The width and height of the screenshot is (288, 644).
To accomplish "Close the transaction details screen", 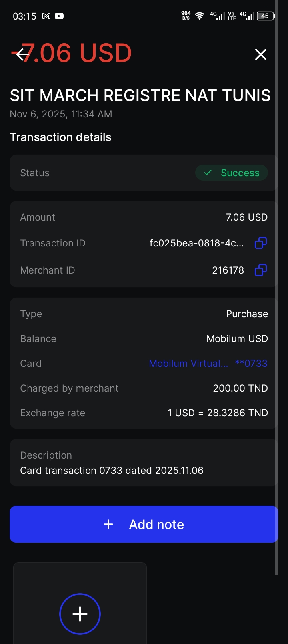I will [261, 54].
